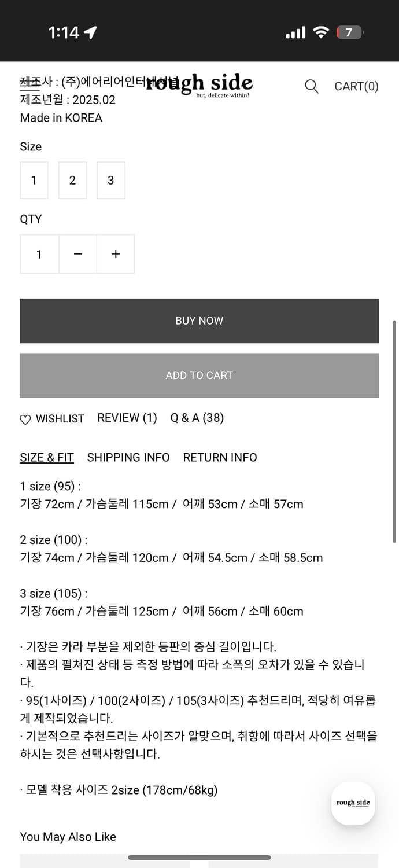Tap the increment plus on quantity
This screenshot has height=868, width=399.
(115, 254)
